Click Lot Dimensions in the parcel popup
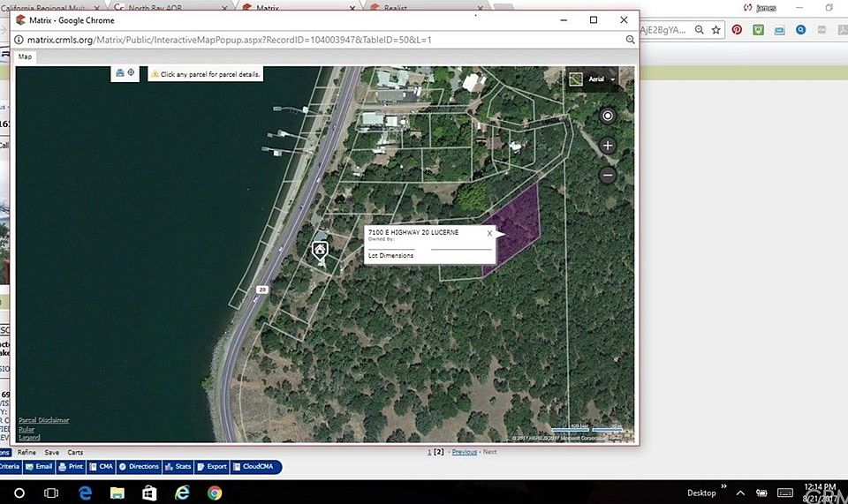 [390, 255]
